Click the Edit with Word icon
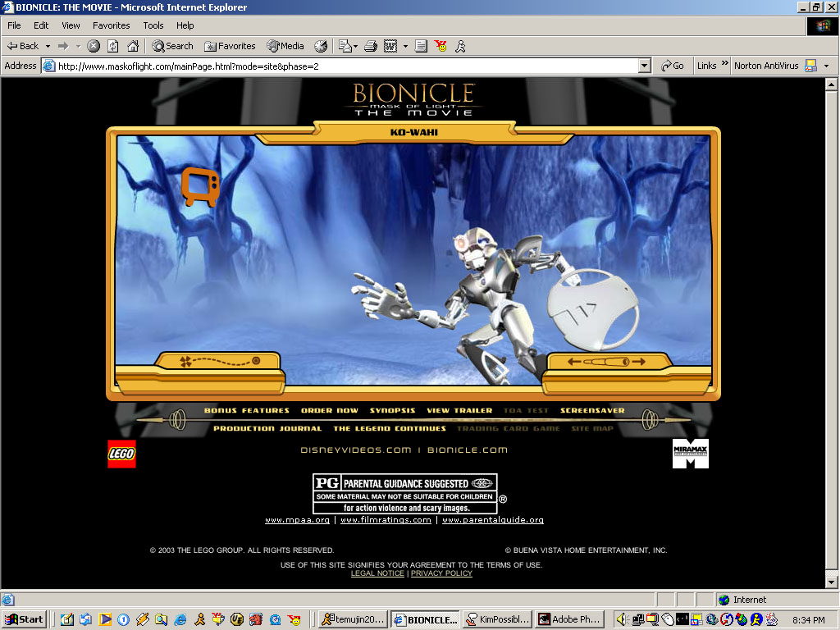The image size is (840, 630). click(x=390, y=46)
